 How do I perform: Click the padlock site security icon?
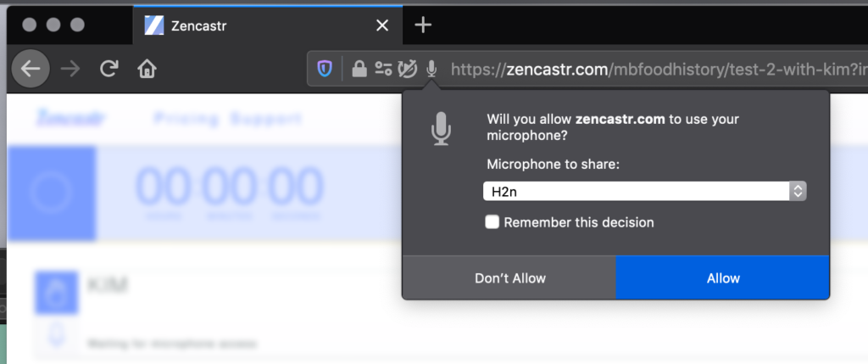point(359,69)
